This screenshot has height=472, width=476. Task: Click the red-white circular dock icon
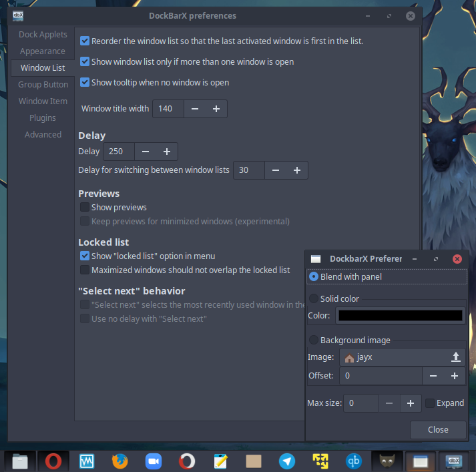point(187,461)
